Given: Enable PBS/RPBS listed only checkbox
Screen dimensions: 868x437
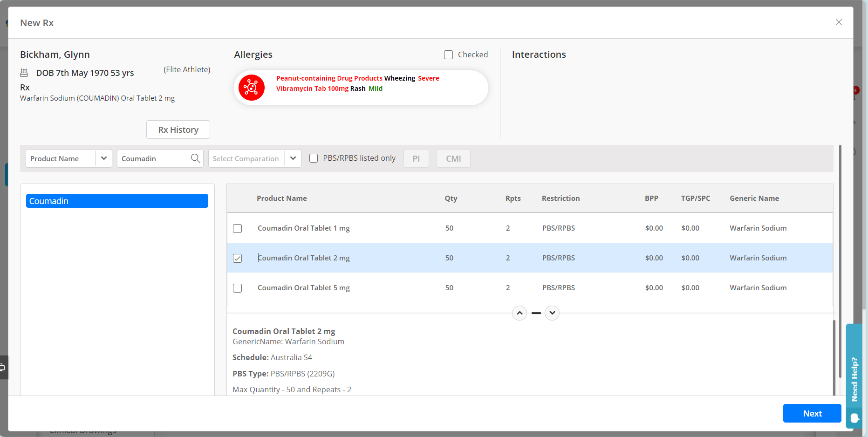Looking at the screenshot, I should point(314,158).
